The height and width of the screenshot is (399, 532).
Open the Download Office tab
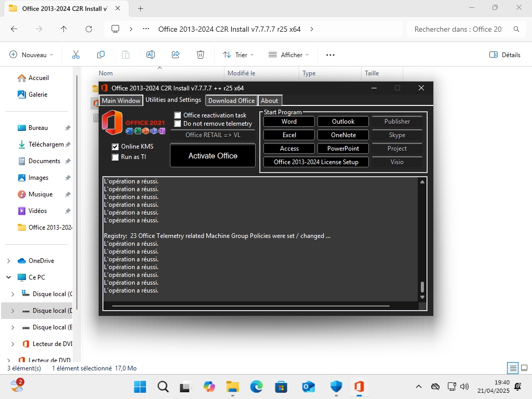pos(231,101)
